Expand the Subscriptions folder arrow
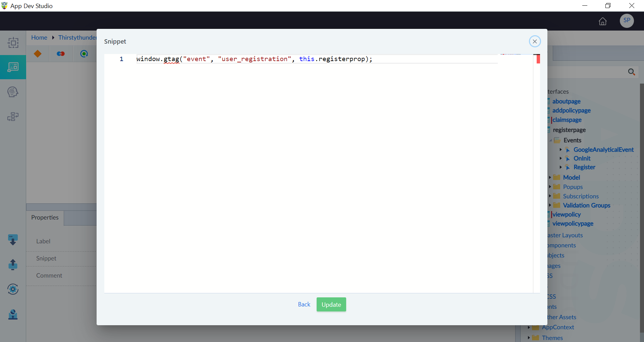Screen dimensions: 644x342 click(x=550, y=196)
